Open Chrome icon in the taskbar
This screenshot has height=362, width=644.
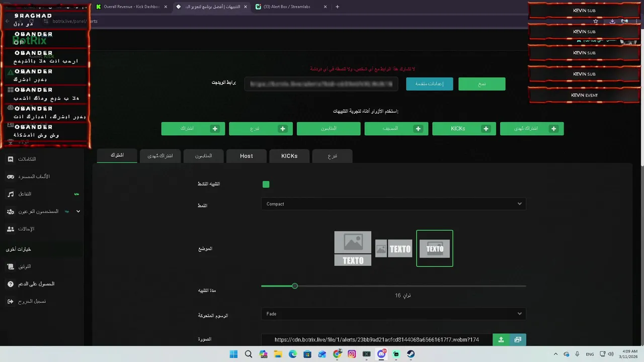[x=337, y=354]
